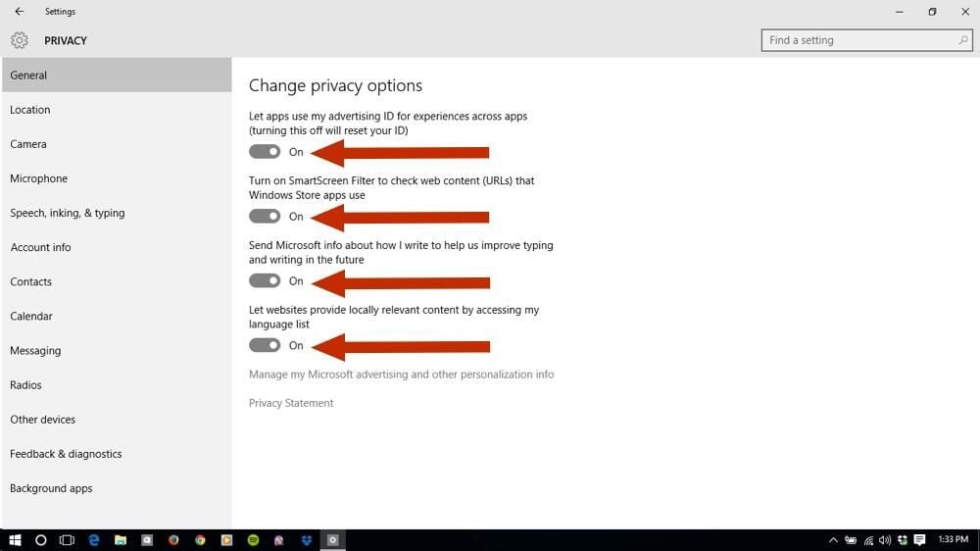Click the Find a setting search box

(x=867, y=40)
